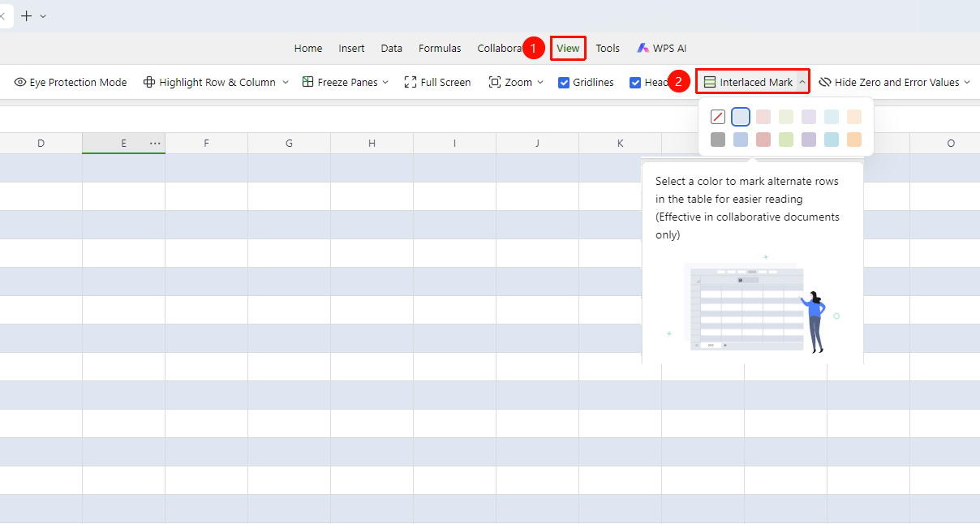The height and width of the screenshot is (524, 980).
Task: Pick the deeper orange swatch
Action: point(854,140)
